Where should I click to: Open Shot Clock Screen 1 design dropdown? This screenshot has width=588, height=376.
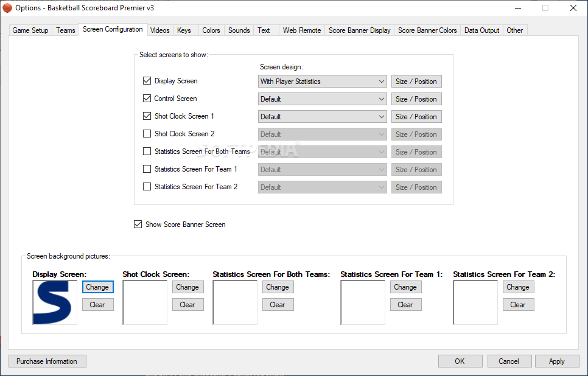[x=323, y=117]
